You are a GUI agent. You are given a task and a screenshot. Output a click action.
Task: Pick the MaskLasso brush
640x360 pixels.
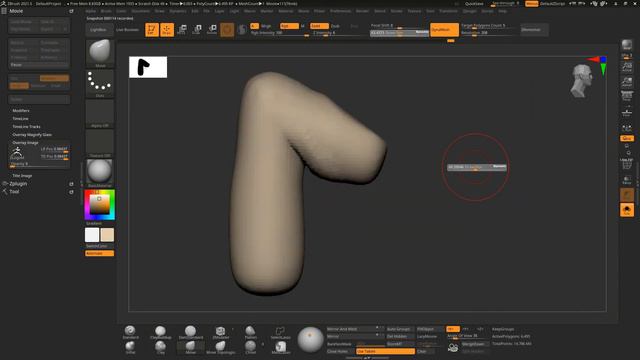280,347
